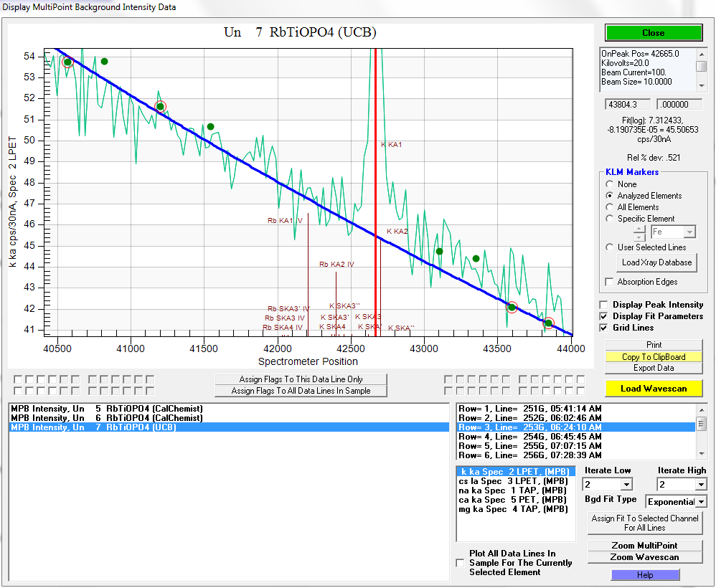
Task: Click the Load Wavescan button
Action: coord(653,389)
